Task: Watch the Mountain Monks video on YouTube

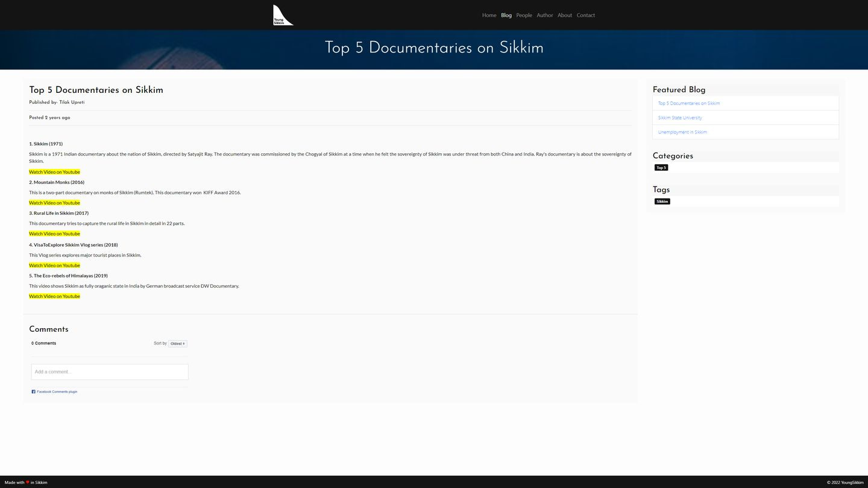Action: [54, 203]
